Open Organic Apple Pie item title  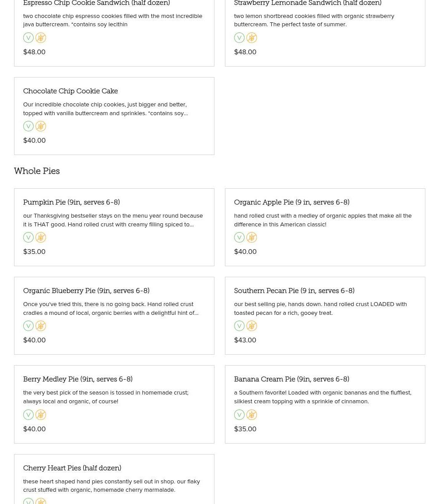[291, 202]
